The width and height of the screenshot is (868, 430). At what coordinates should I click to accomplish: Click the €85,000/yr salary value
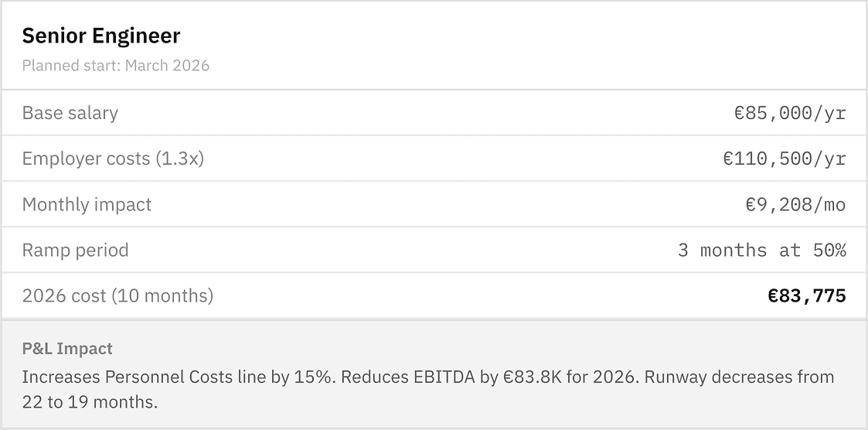coord(789,113)
